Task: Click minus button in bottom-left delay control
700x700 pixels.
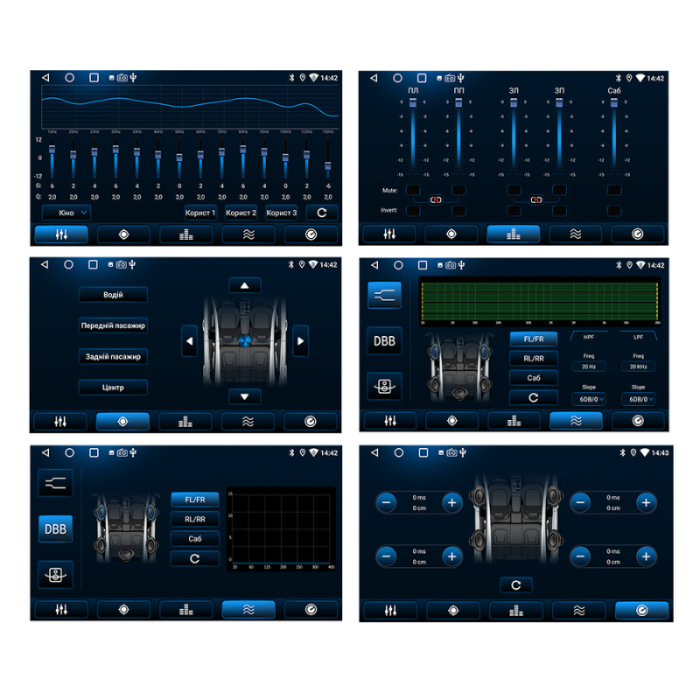Action: pyautogui.click(x=386, y=556)
